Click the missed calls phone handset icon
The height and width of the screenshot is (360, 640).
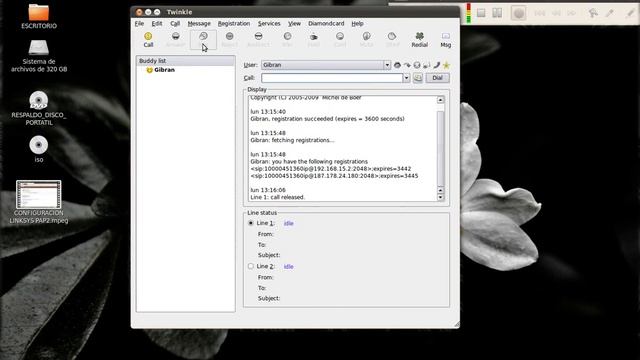(436, 65)
